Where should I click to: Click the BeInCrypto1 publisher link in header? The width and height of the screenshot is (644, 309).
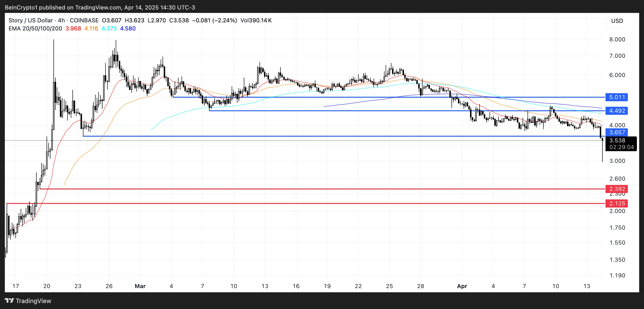[x=21, y=7]
